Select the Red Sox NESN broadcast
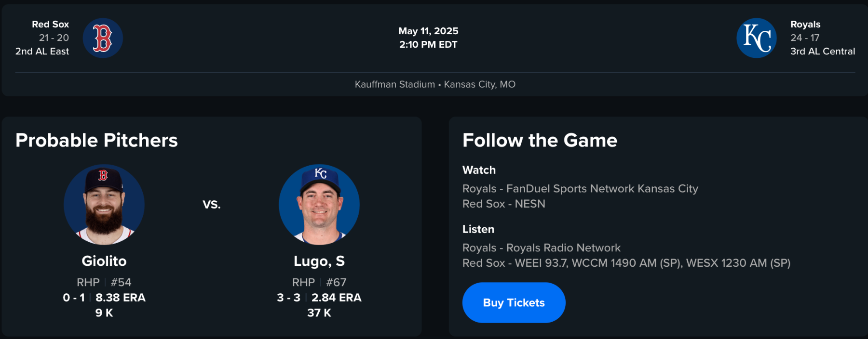The height and width of the screenshot is (339, 868). 503,204
